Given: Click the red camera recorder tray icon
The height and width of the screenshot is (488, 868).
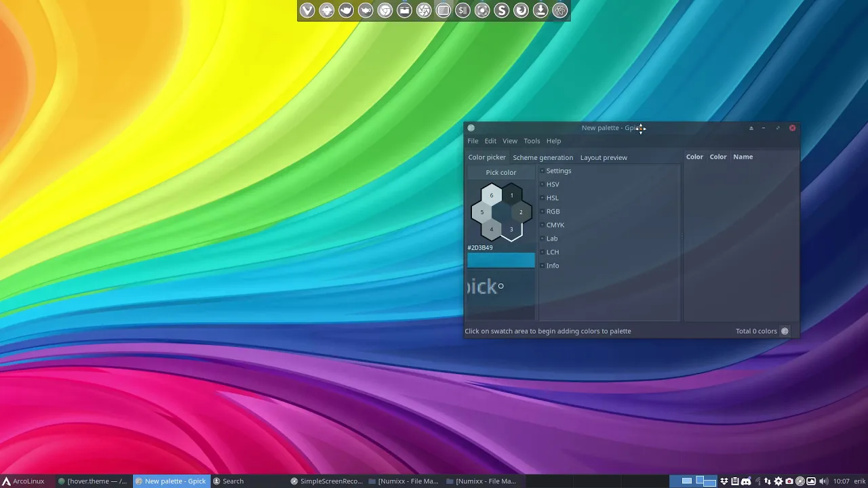Looking at the screenshot, I should (789, 481).
